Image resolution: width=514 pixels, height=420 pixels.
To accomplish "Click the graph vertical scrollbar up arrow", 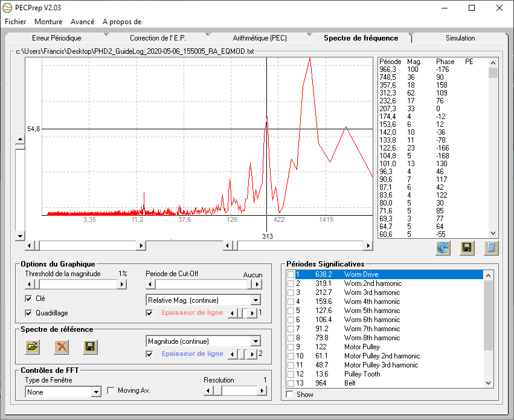I will [x=20, y=140].
